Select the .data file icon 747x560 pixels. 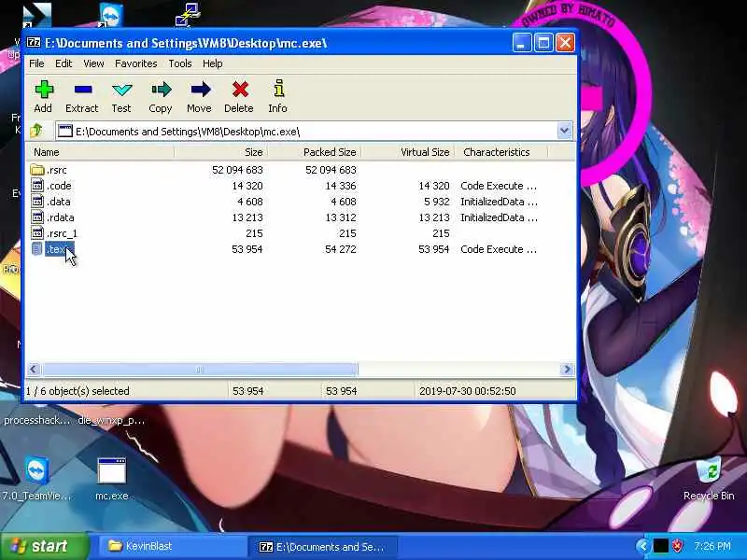pyautogui.click(x=37, y=202)
